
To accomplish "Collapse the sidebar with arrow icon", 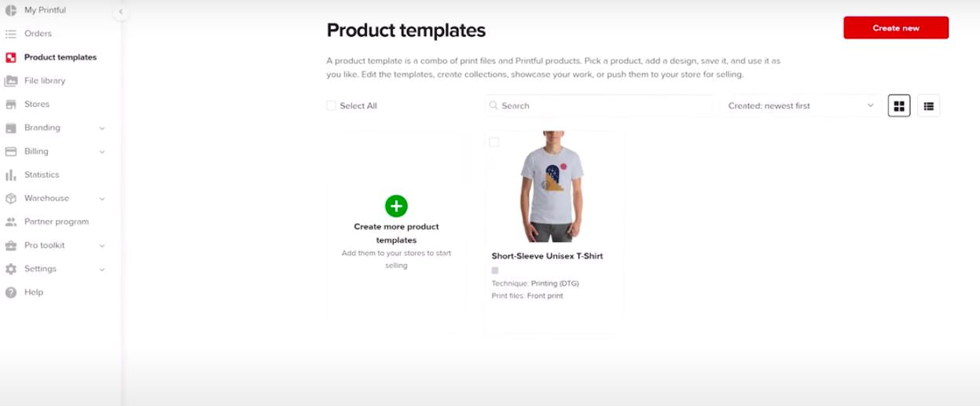I will 120,12.
